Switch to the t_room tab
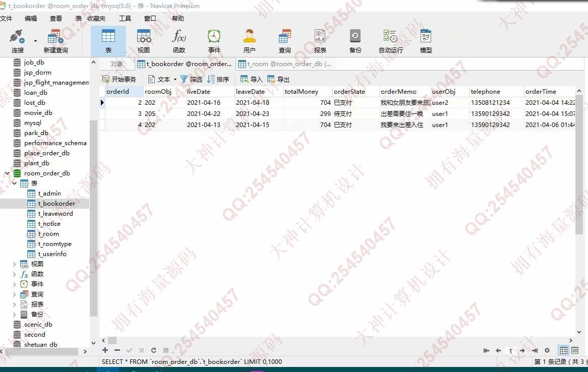This screenshot has width=588, height=372. (284, 64)
